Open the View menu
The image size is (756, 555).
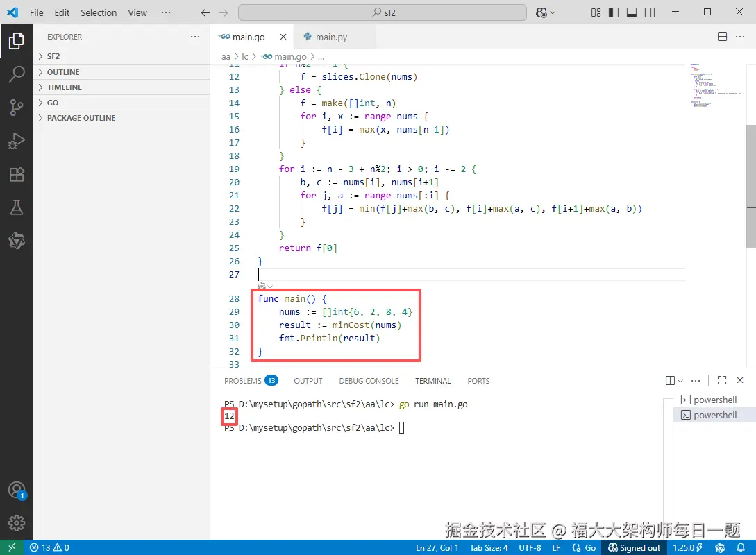click(x=137, y=12)
